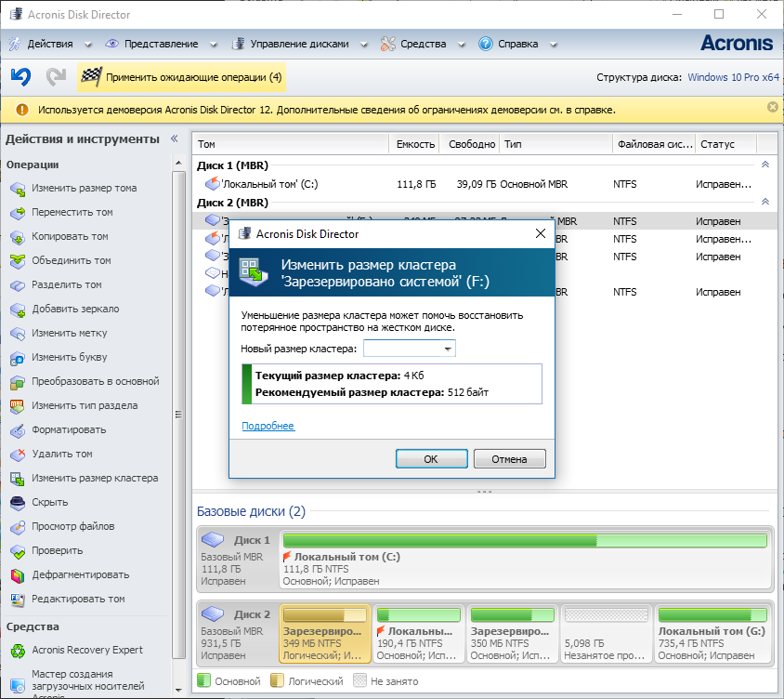Select Редактировать том operation
The width and height of the screenshot is (784, 699).
pyautogui.click(x=78, y=599)
